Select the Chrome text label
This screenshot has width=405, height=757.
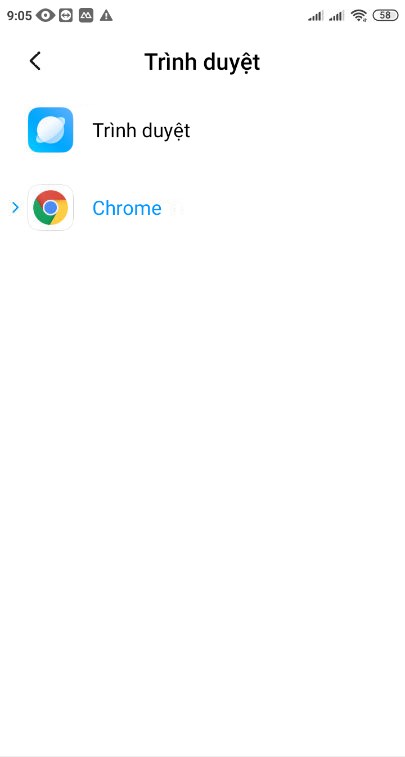[127, 208]
